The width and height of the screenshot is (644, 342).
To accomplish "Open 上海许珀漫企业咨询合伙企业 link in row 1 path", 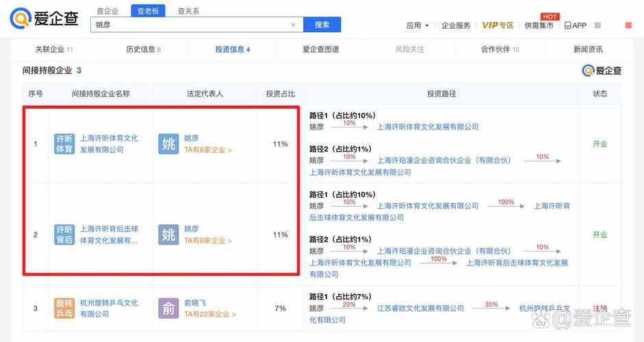I will pos(444,161).
